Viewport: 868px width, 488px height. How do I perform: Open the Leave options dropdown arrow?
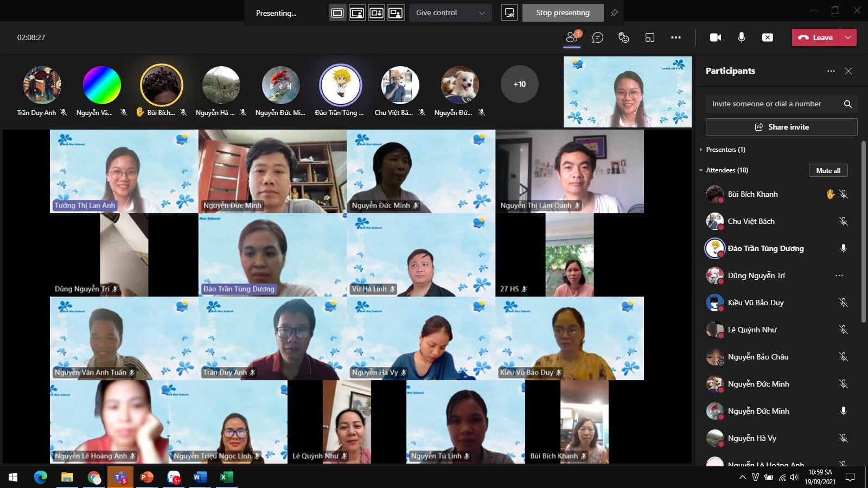[848, 37]
